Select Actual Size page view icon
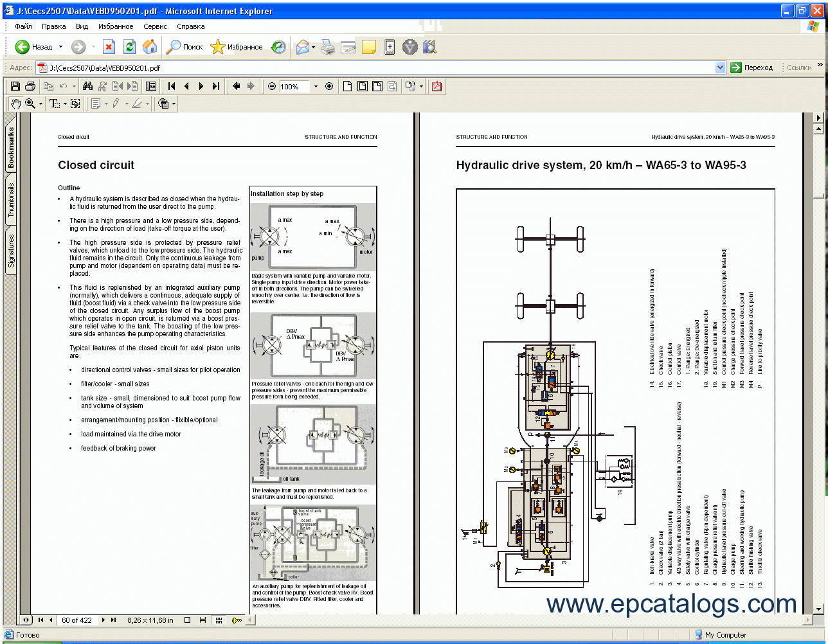 point(347,86)
